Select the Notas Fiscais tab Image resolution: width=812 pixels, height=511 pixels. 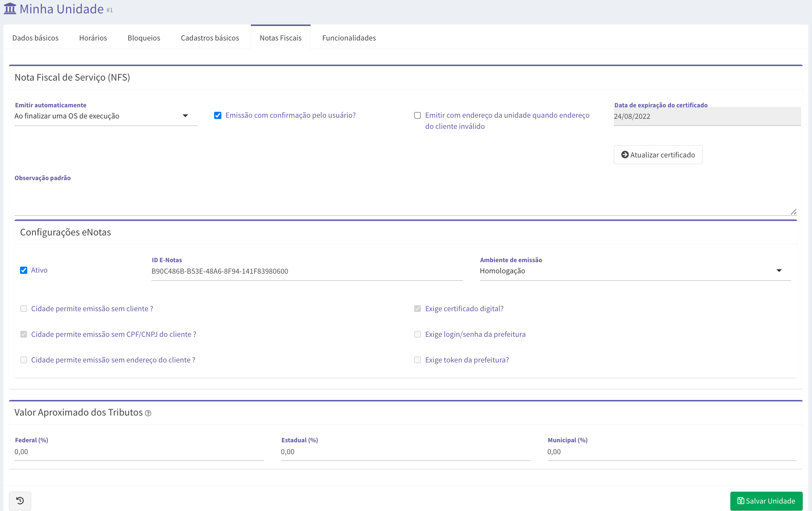[x=281, y=38]
